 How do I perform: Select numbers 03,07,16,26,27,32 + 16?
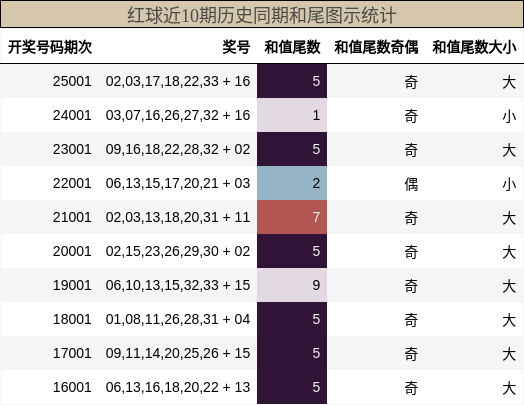(178, 115)
